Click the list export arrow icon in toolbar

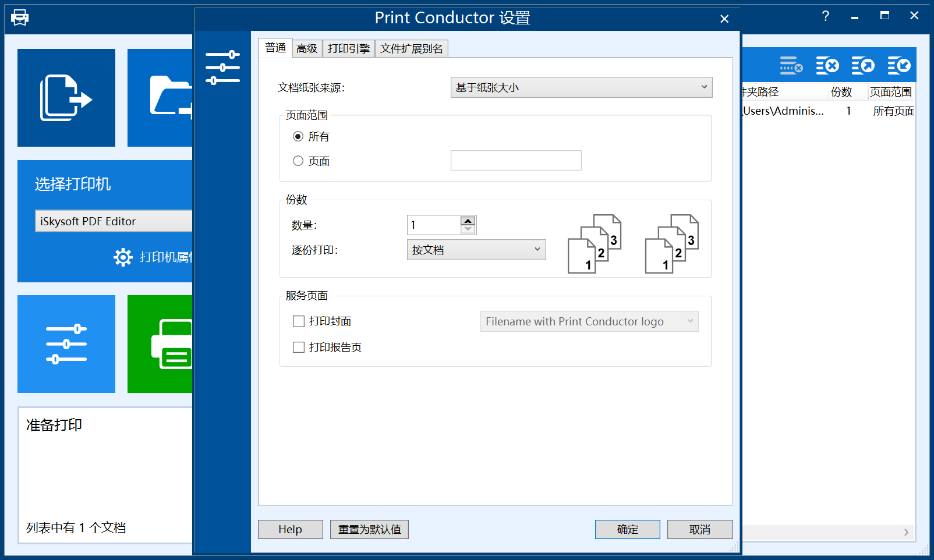click(863, 65)
